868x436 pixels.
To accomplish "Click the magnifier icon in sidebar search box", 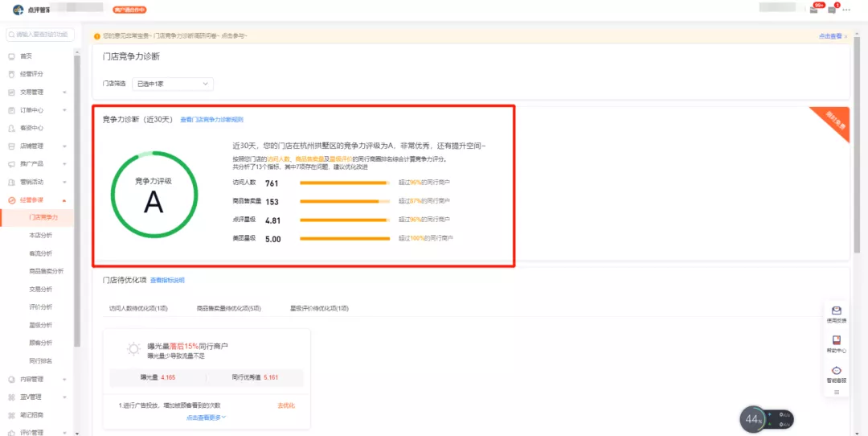I will (x=11, y=35).
